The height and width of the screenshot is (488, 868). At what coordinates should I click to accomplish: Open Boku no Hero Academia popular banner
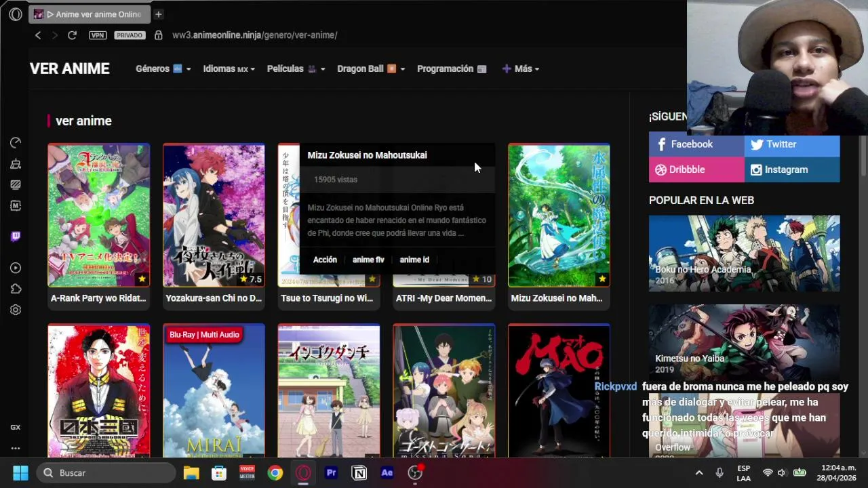click(x=745, y=253)
